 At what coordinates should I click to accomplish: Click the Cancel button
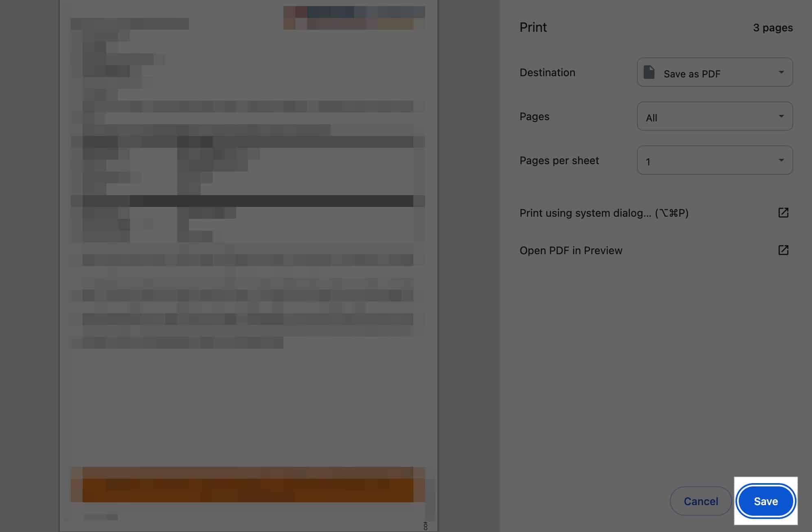(x=701, y=501)
